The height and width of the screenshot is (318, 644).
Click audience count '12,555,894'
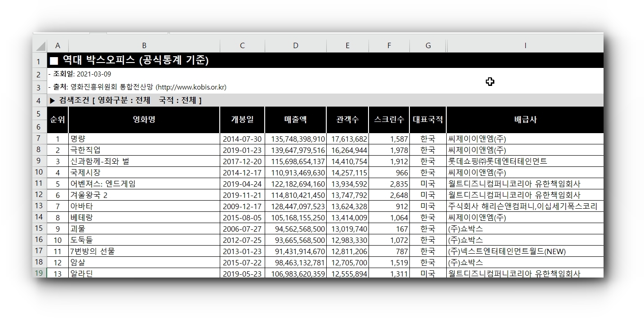347,273
